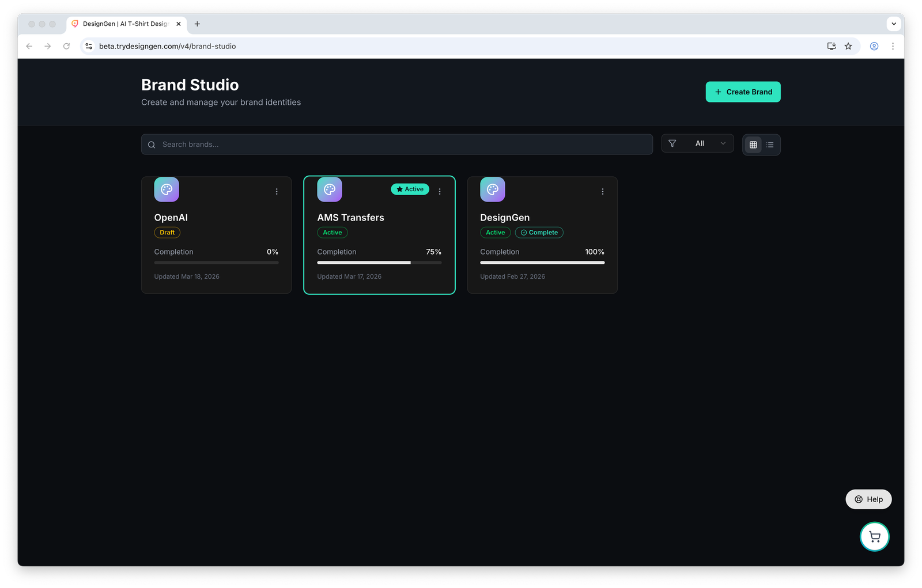Click the 75% completion value
Viewport: 922px width, 588px height.
pos(434,252)
